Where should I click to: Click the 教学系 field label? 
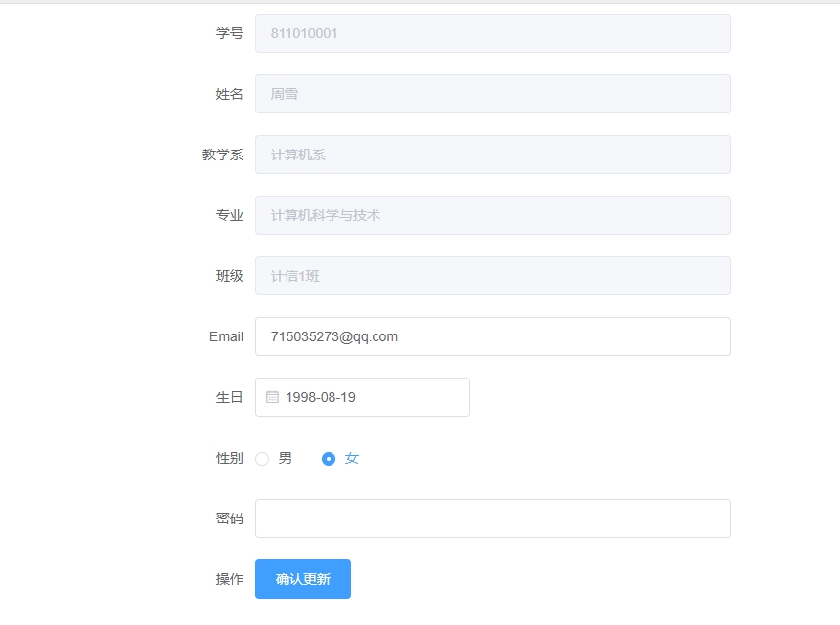[x=222, y=155]
